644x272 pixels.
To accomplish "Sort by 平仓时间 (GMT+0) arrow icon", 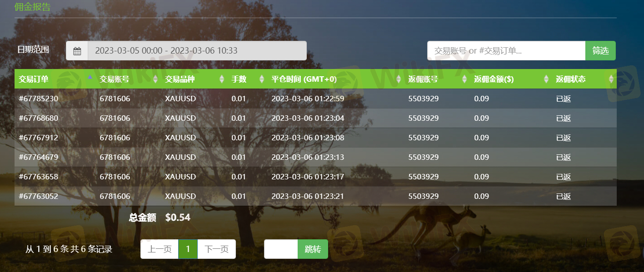I will coord(399,79).
